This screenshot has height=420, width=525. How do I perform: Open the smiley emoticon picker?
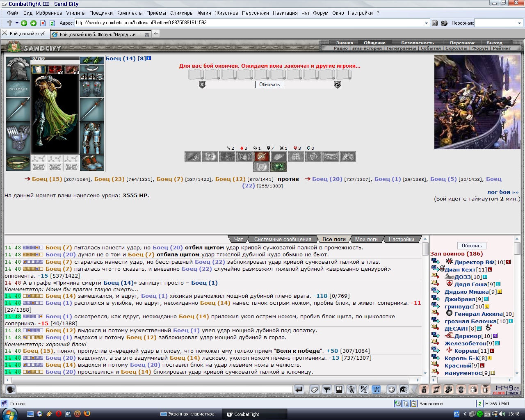click(x=392, y=390)
